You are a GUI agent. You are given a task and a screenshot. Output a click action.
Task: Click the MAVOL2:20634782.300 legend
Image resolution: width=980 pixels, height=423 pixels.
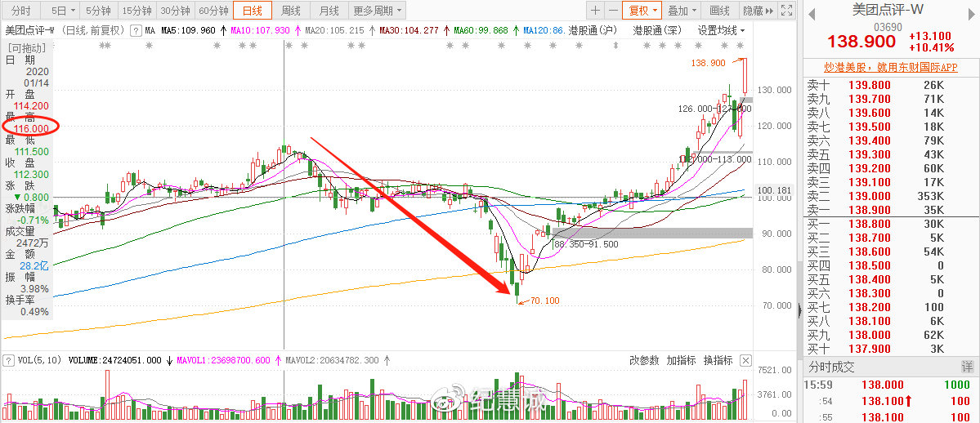[333, 360]
